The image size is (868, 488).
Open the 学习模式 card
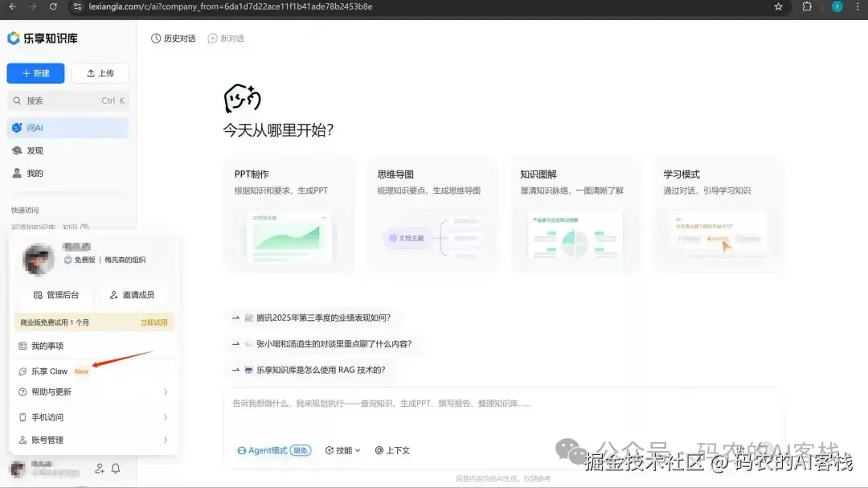click(718, 215)
